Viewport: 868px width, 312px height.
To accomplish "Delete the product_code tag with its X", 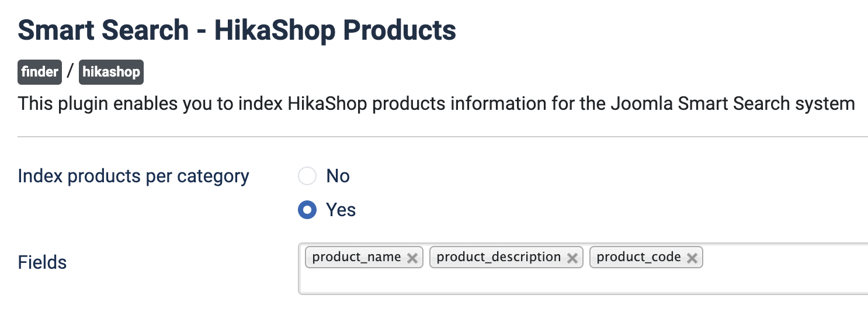I will click(x=692, y=258).
